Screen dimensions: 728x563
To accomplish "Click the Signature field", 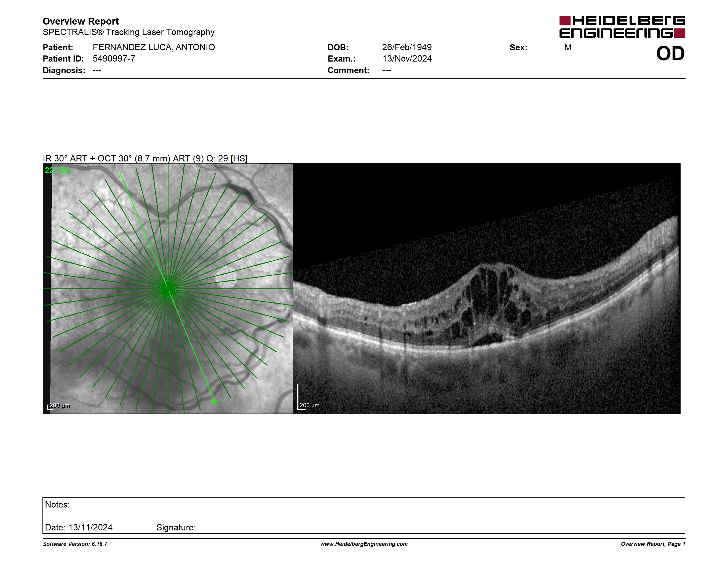I will click(176, 528).
